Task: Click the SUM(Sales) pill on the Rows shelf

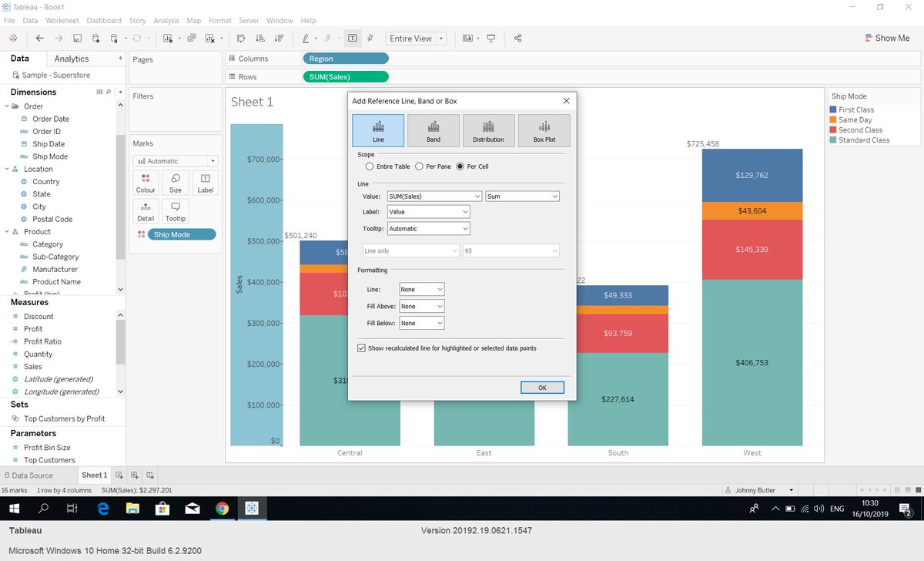Action: pos(345,76)
